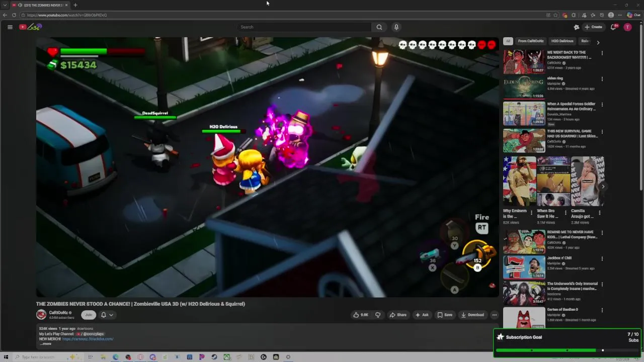Open options for the When Bro Saw It short
The width and height of the screenshot is (644, 362).
pos(565,213)
